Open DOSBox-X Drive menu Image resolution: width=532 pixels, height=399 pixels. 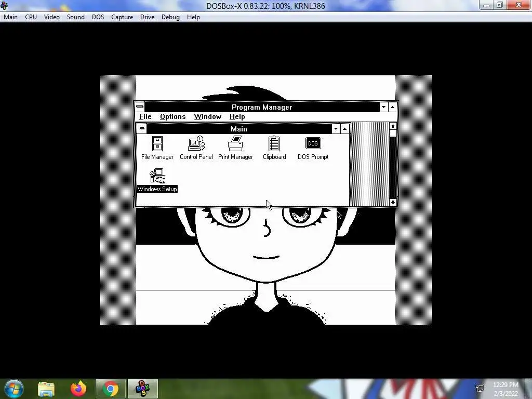(147, 17)
